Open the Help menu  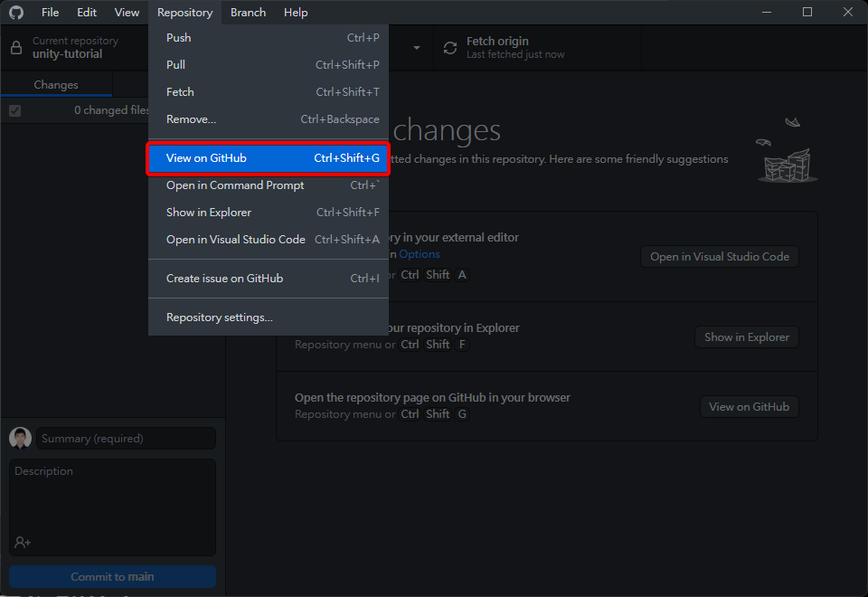tap(296, 12)
